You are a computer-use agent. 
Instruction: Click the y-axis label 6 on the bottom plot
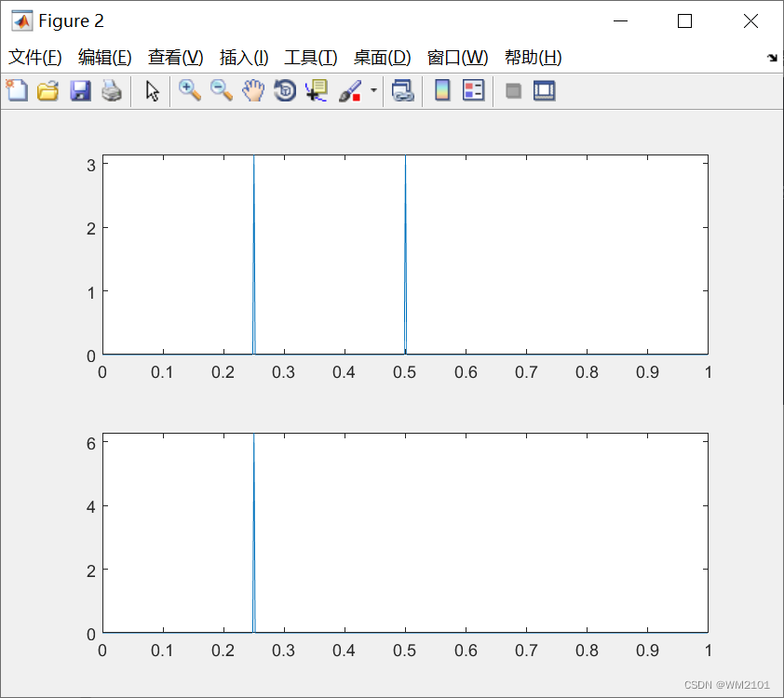tap(90, 444)
